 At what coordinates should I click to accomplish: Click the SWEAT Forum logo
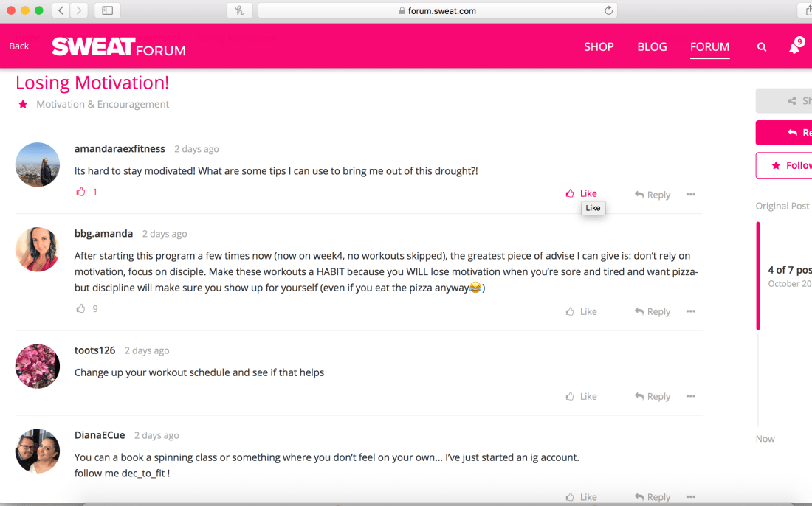click(118, 46)
